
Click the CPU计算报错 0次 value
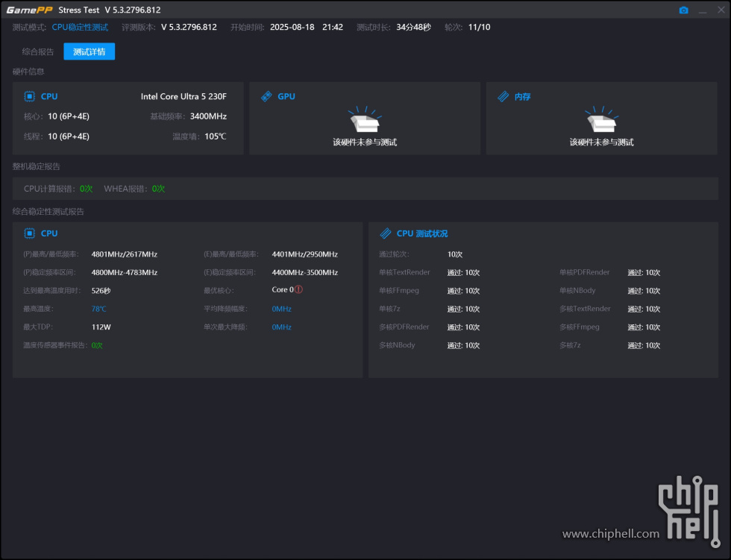[x=87, y=189]
